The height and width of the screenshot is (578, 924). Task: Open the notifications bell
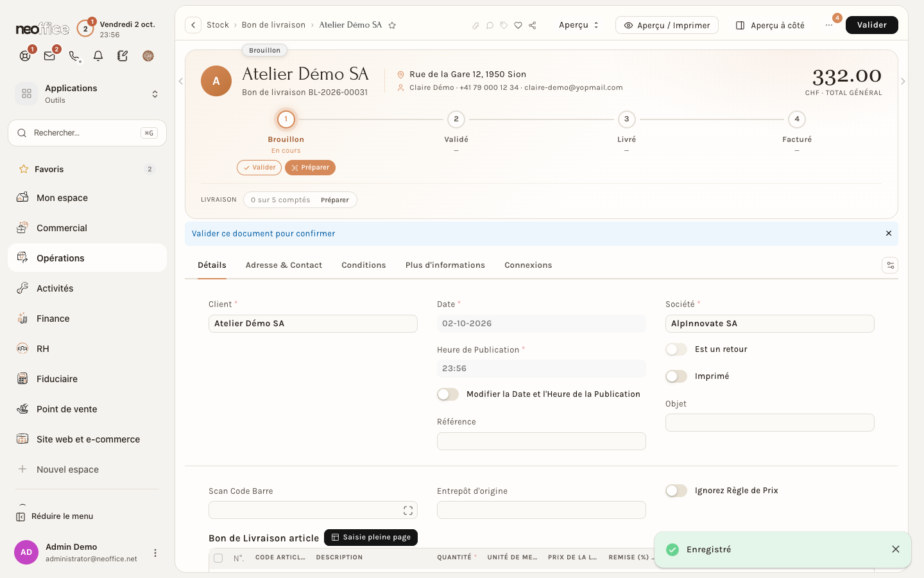pos(98,56)
